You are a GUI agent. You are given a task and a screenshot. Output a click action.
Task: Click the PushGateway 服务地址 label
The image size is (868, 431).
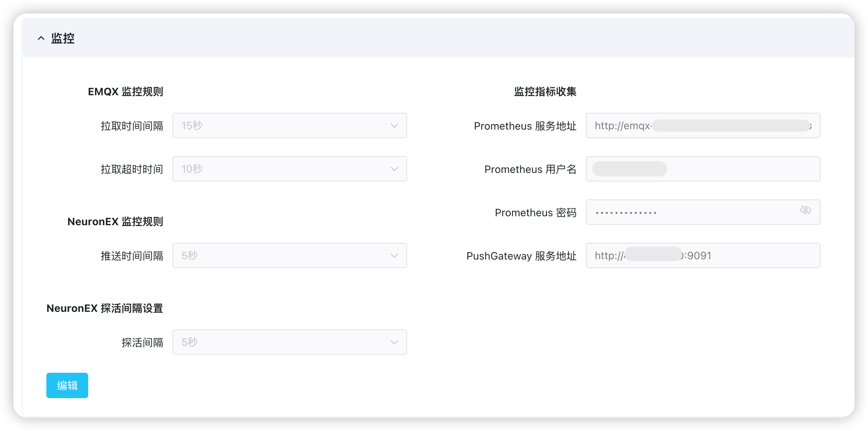[x=521, y=256]
